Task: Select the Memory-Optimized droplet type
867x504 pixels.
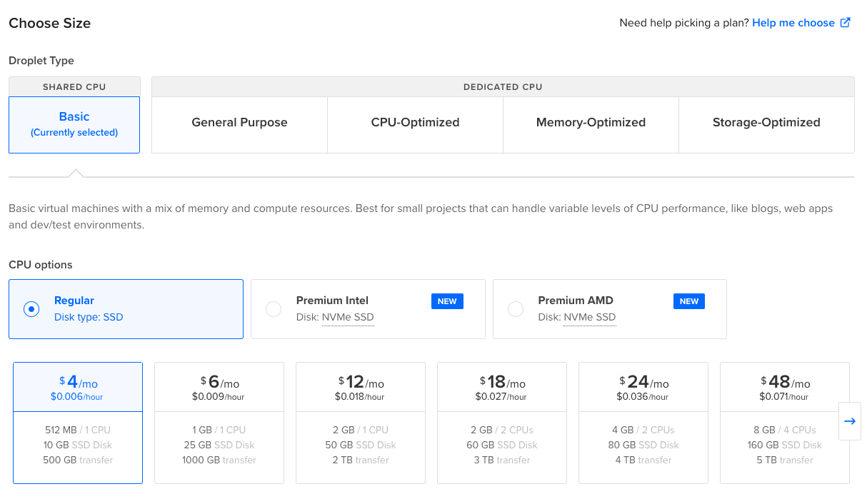Action: [591, 123]
